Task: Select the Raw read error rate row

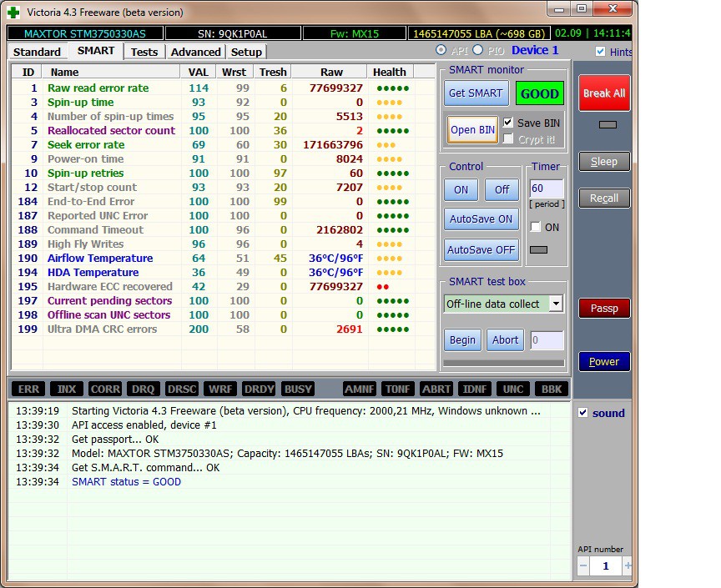Action: 223,88
